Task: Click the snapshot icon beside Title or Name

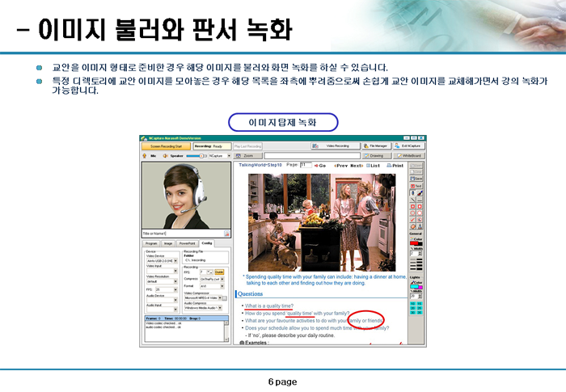Action: click(x=226, y=234)
